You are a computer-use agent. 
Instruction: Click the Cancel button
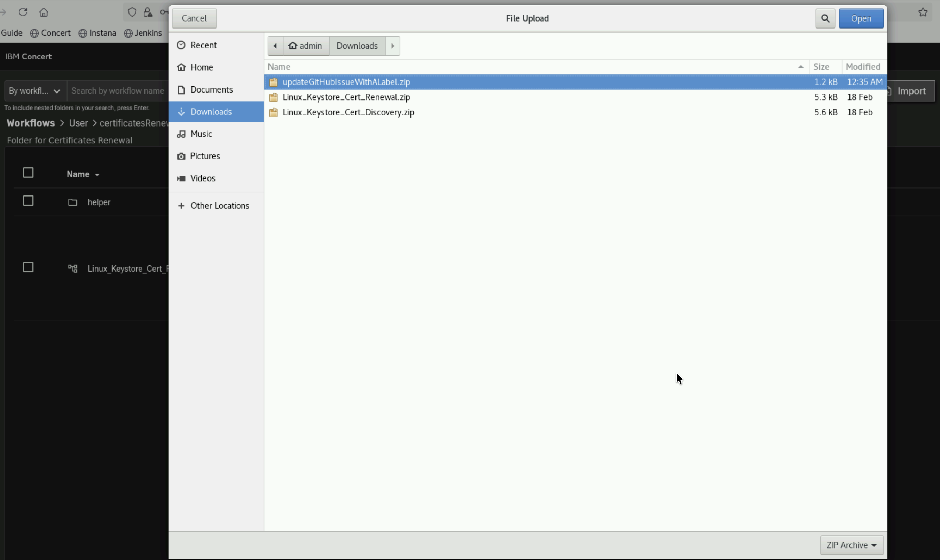tap(194, 18)
